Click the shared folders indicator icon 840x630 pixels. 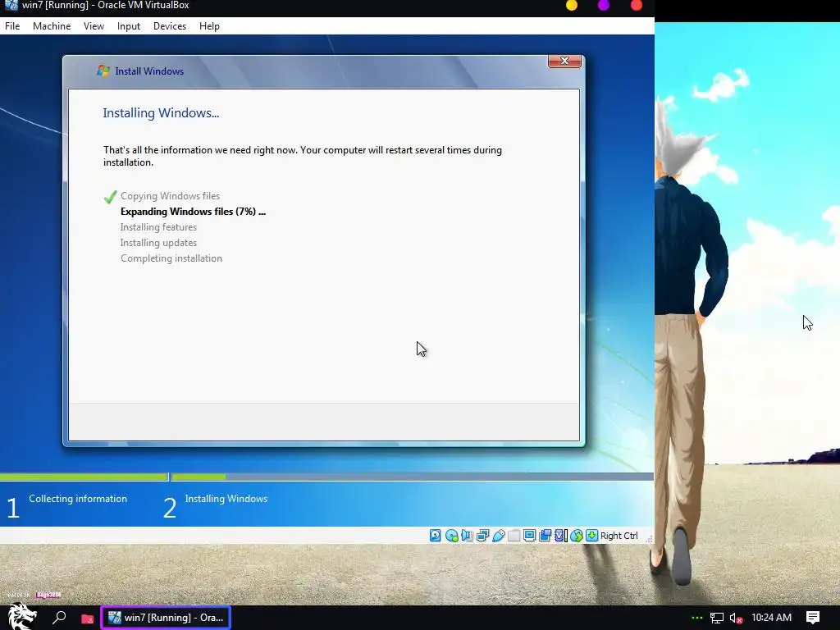514,536
